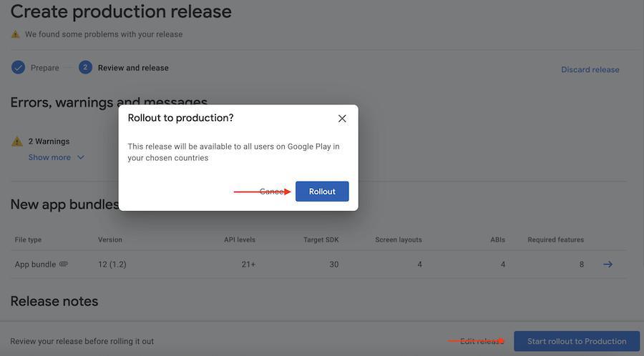Click the Discard release link
The image size is (644, 356).
pyautogui.click(x=590, y=69)
